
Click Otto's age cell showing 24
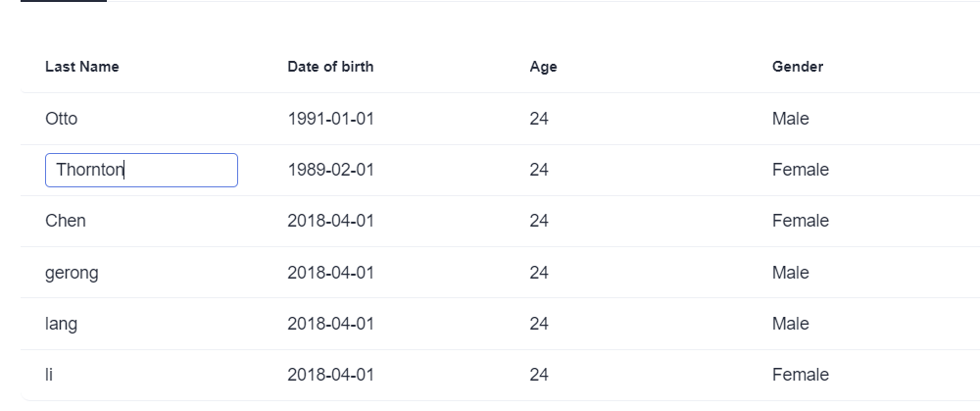(539, 119)
